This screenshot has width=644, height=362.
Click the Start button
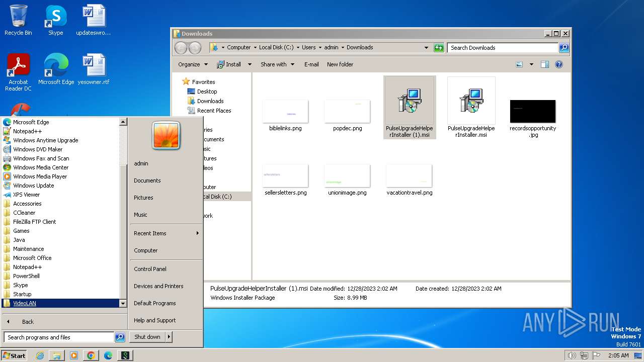pyautogui.click(x=14, y=355)
